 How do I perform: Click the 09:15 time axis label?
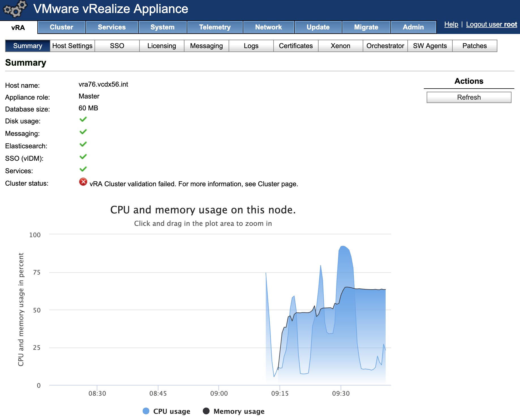click(280, 393)
